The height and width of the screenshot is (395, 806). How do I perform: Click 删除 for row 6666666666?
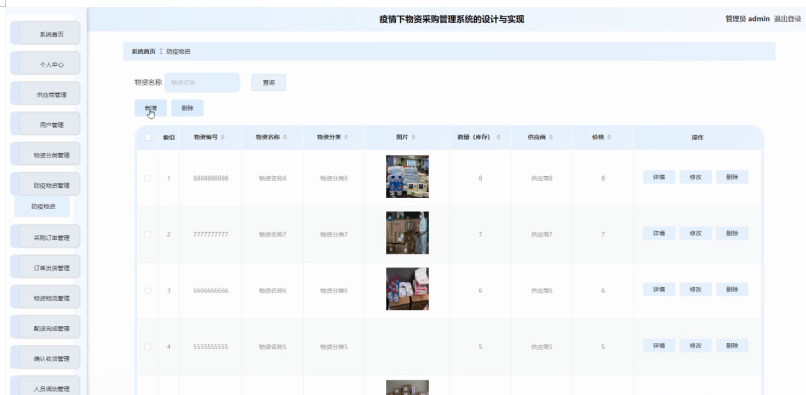(x=732, y=289)
